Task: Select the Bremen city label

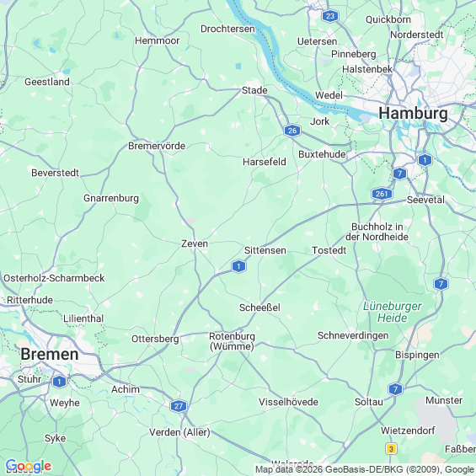Action: point(50,355)
